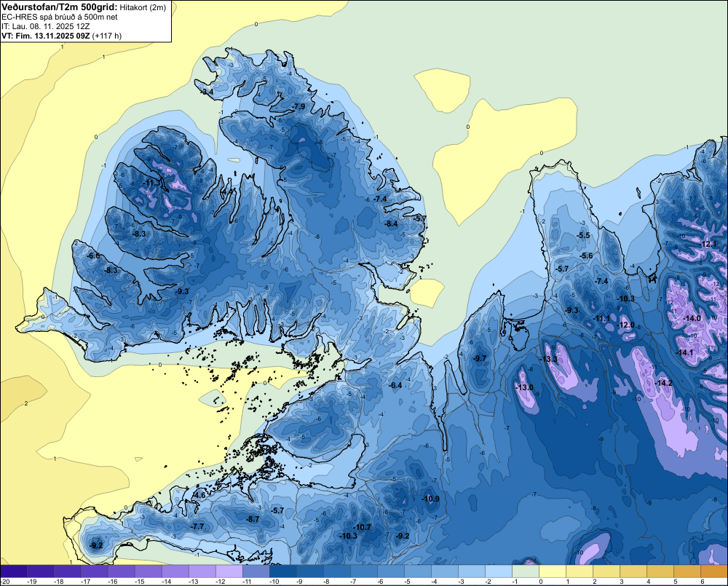Image resolution: width=728 pixels, height=586 pixels.
Task: Click the -14.1 temperature value
Action: pyautogui.click(x=684, y=352)
